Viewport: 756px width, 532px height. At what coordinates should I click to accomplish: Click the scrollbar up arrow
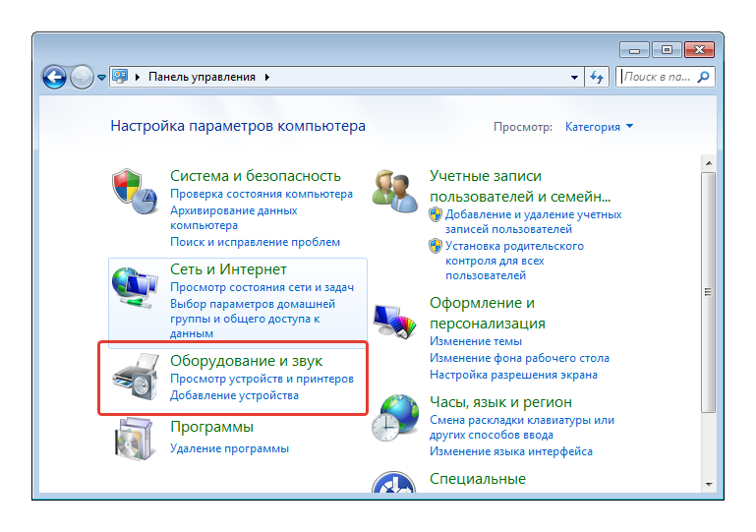click(x=709, y=163)
